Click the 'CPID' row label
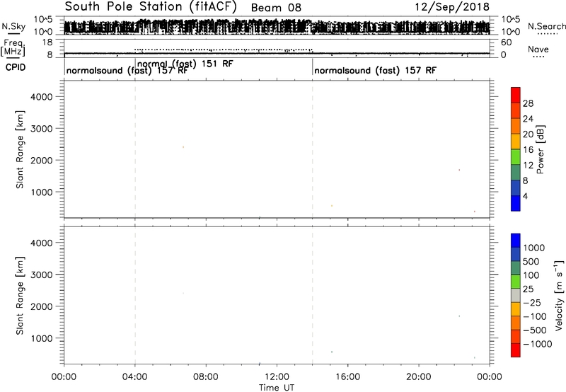Viewport: 566px width, 392px height. [15, 67]
